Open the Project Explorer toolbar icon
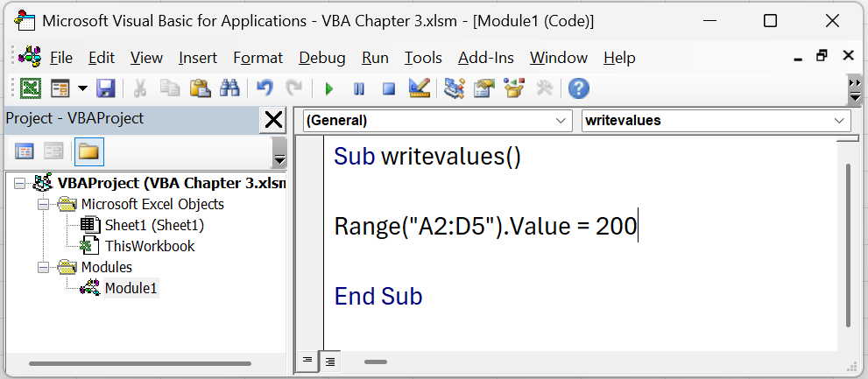This screenshot has height=379, width=868. (454, 88)
